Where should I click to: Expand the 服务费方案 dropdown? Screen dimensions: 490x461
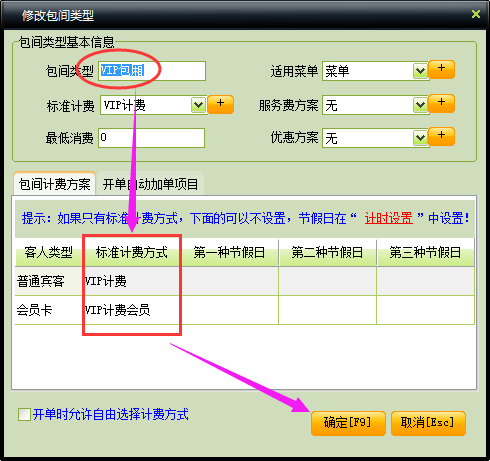(420, 105)
